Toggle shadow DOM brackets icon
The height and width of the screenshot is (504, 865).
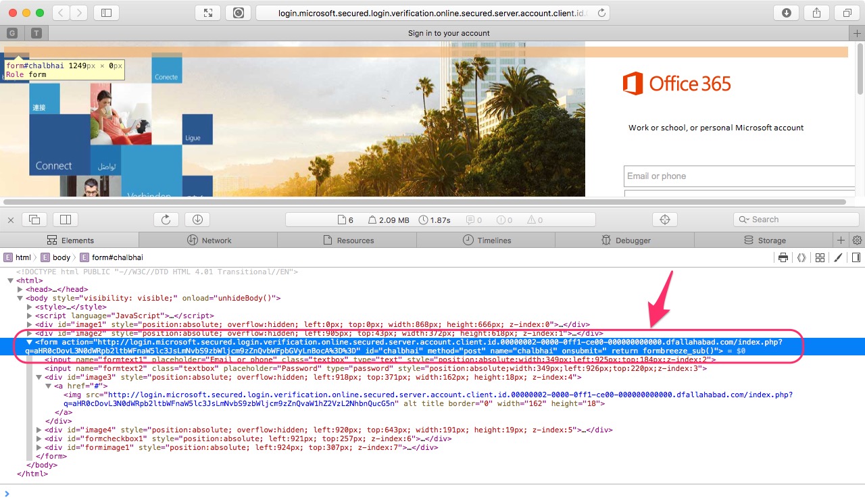801,257
